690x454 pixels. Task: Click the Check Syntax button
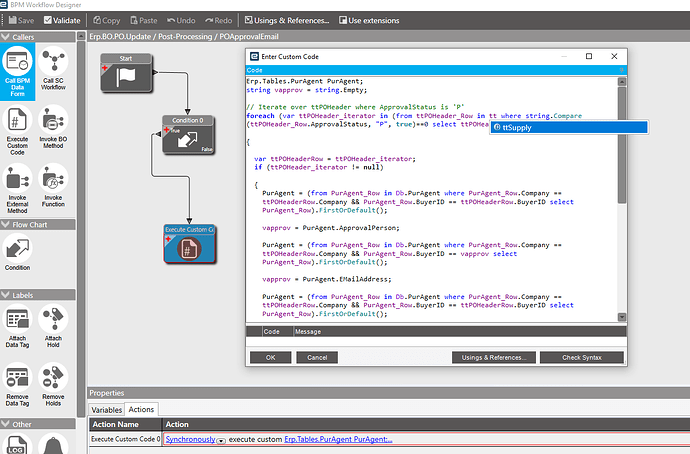[582, 358]
